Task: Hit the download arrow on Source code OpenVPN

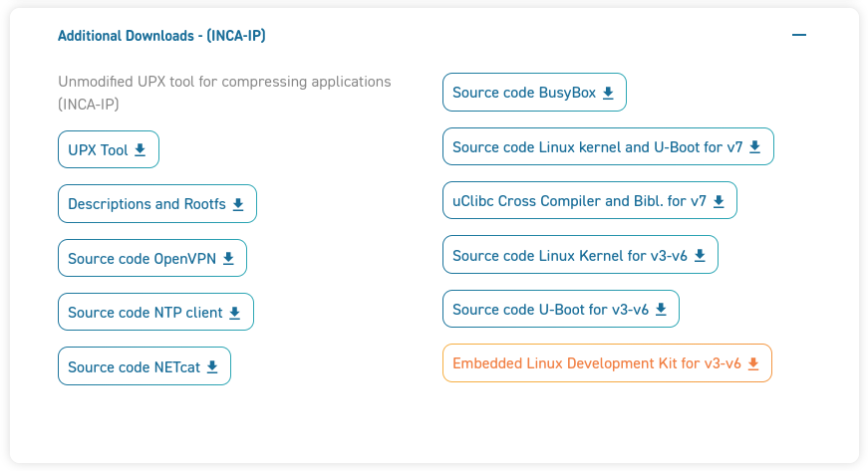Action: (228, 259)
